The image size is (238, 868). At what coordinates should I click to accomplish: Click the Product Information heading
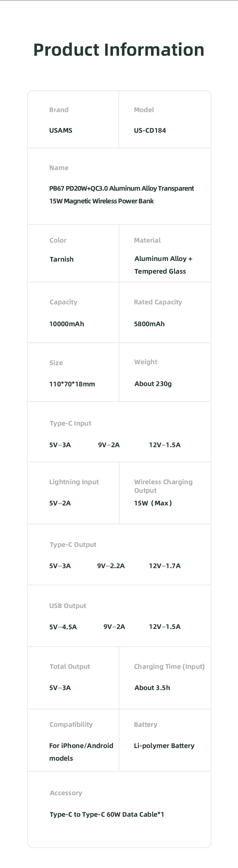click(119, 50)
